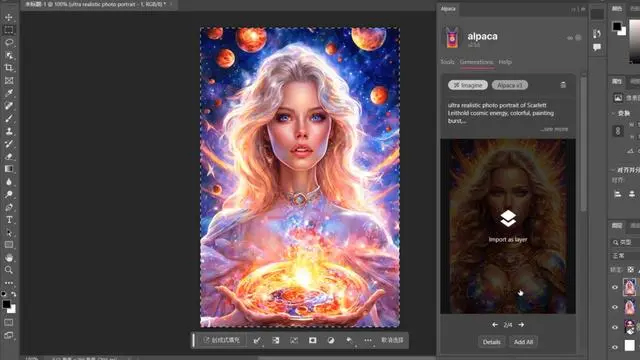This screenshot has height=360, width=640.
Task: Select the Rectangle shape tool
Action: 9,245
